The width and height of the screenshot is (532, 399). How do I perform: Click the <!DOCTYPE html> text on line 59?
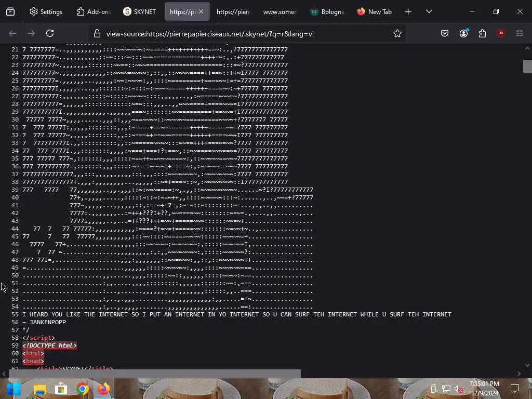pyautogui.click(x=49, y=345)
